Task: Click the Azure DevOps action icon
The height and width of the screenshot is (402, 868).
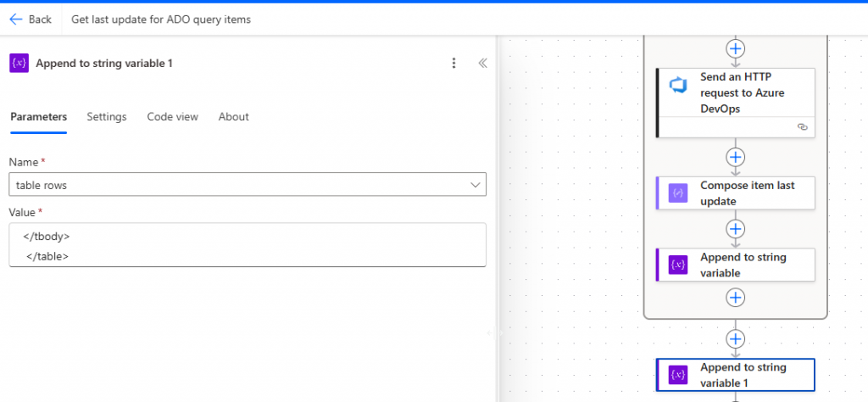Action: pos(678,86)
